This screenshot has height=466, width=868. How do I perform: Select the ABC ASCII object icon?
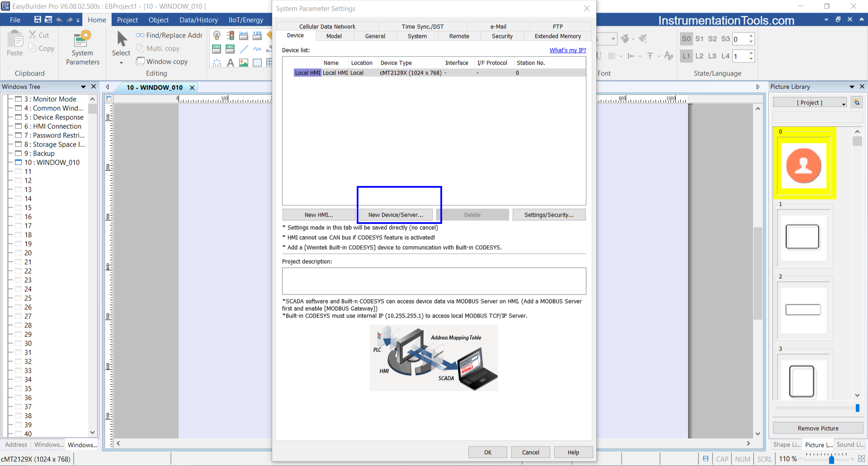tap(230, 49)
